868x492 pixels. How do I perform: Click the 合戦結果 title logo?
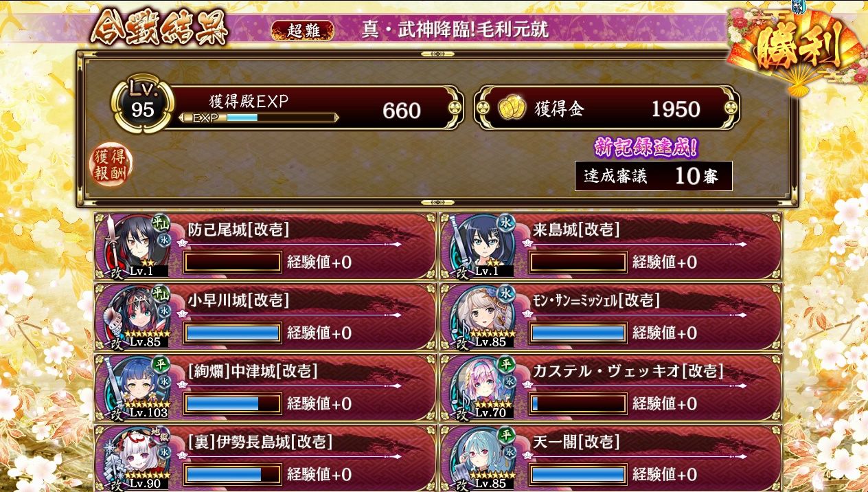coord(159,28)
